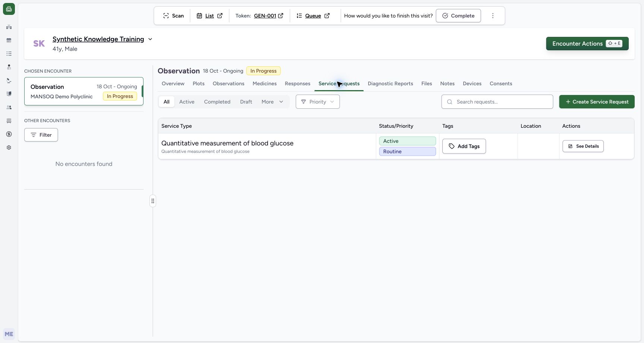Open the list sidebar icon

coord(9,54)
